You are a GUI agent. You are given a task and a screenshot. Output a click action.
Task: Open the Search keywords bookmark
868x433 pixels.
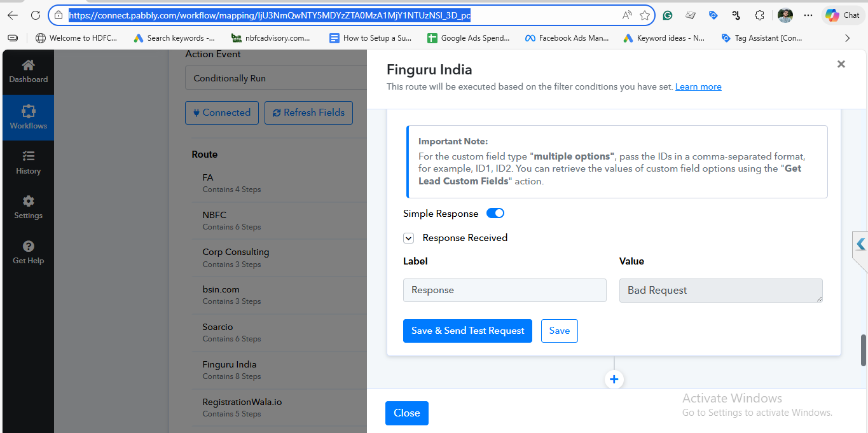click(174, 38)
